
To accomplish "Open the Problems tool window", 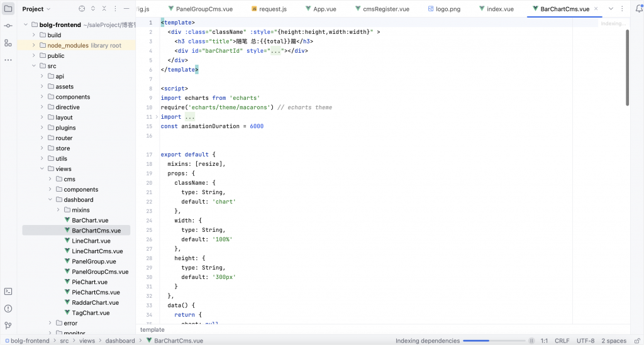I will click(8, 309).
